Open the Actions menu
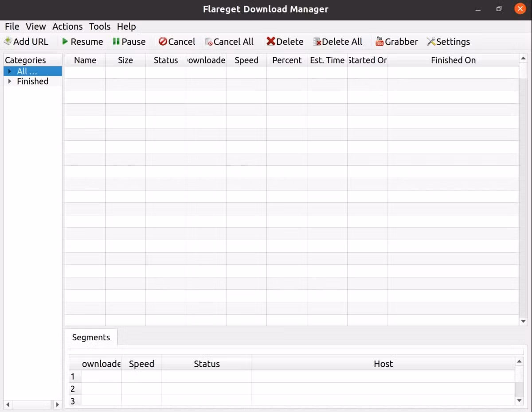 [x=67, y=27]
